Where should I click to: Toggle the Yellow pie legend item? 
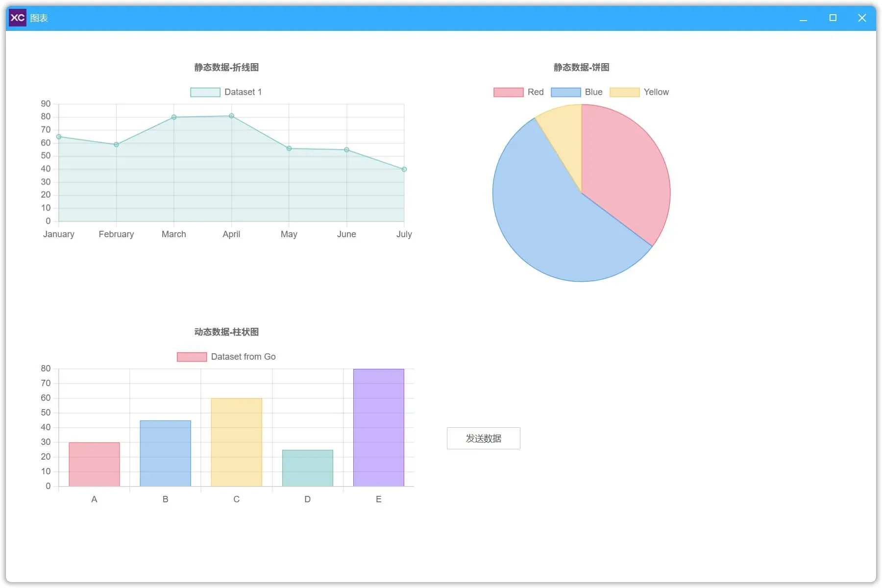click(x=639, y=92)
